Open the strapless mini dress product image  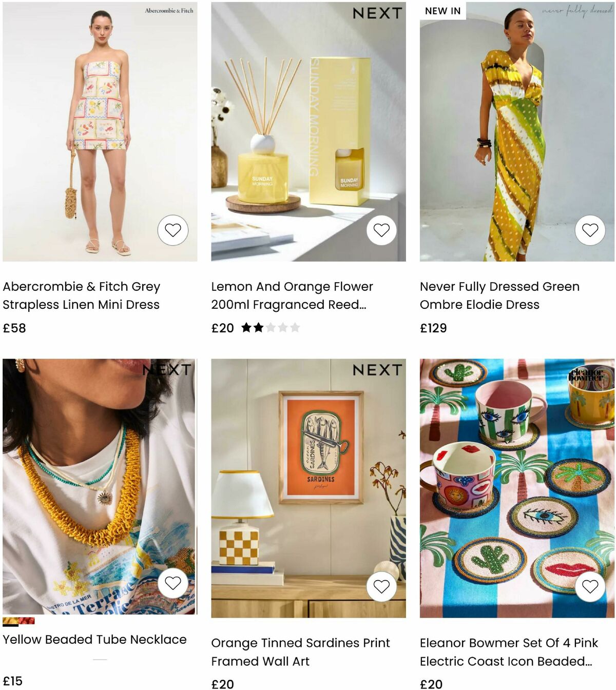[100, 131]
